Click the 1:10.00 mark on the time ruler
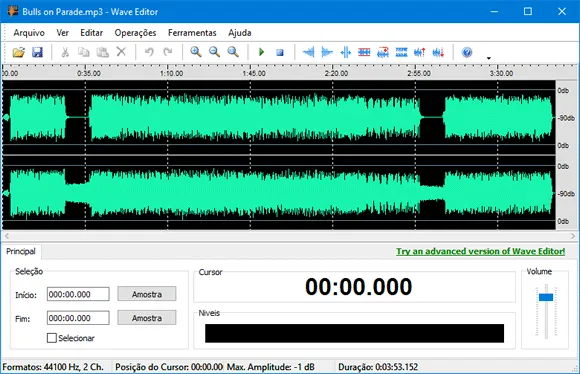The image size is (580, 374). coord(171,73)
